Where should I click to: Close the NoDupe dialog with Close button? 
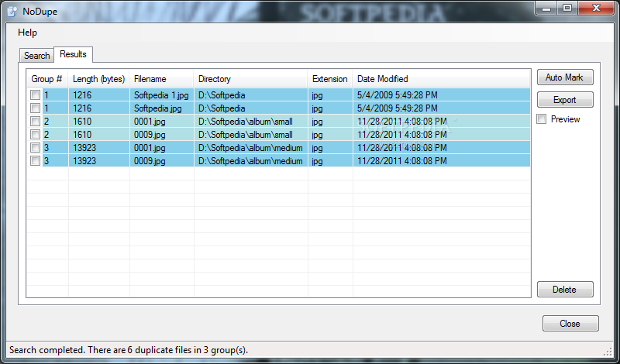point(570,323)
